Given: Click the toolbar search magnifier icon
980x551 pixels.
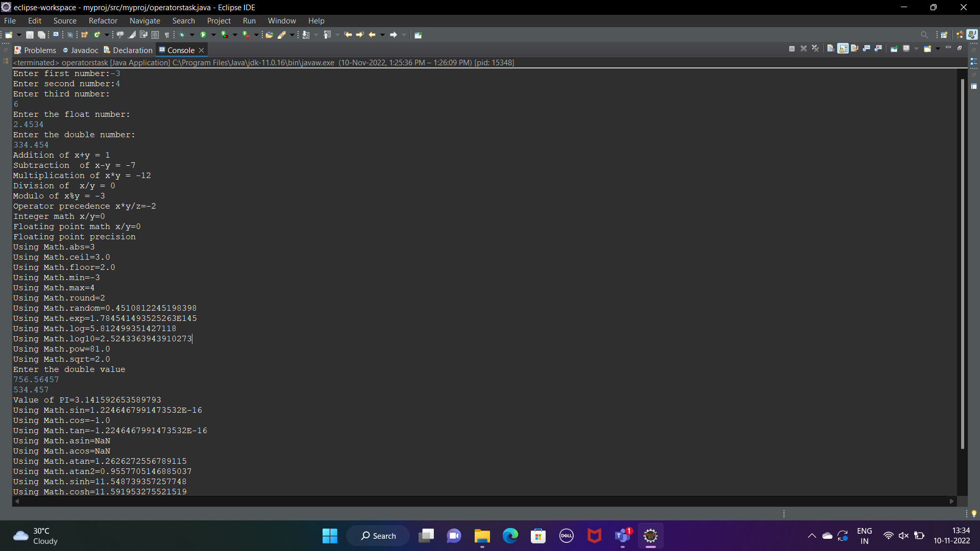Looking at the screenshot, I should [924, 35].
